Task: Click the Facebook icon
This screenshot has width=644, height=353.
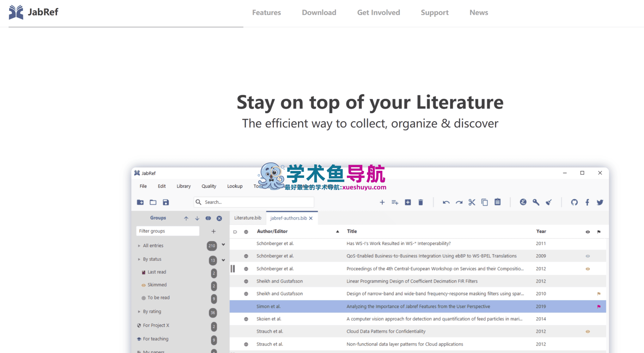Action: [587, 202]
